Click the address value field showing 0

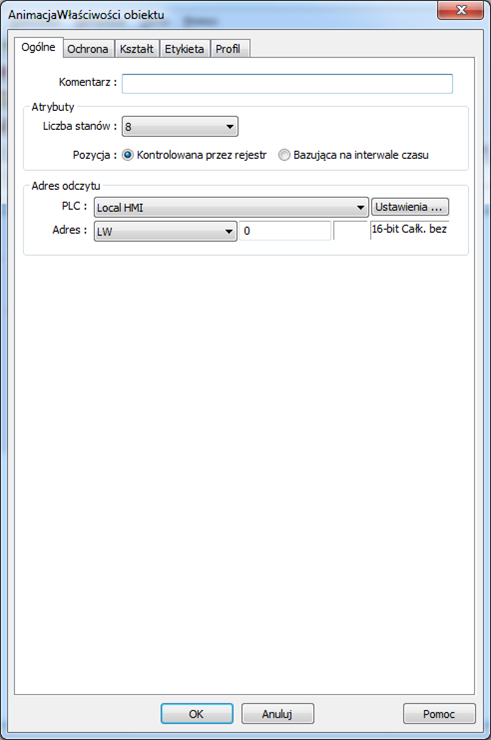(x=285, y=231)
